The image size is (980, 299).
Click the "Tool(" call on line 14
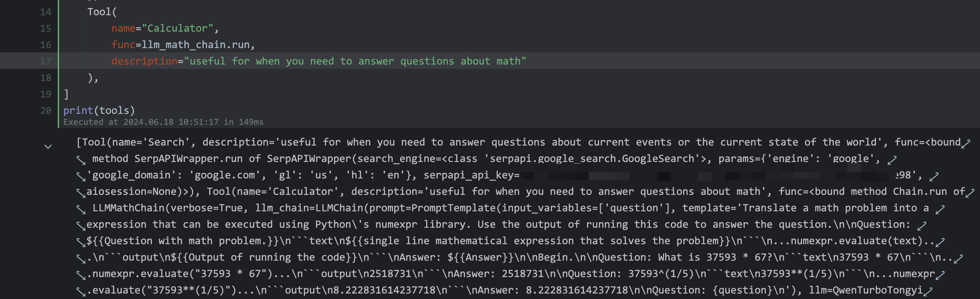(102, 12)
